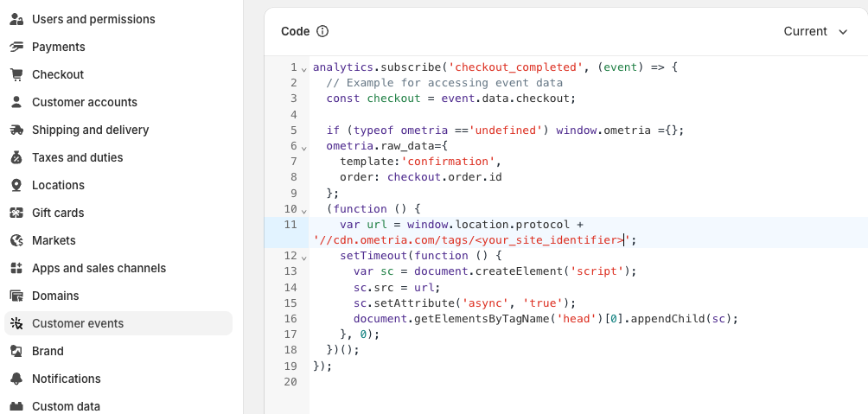This screenshot has width=868, height=414.
Task: Click the Payments card icon
Action: pyautogui.click(x=16, y=47)
